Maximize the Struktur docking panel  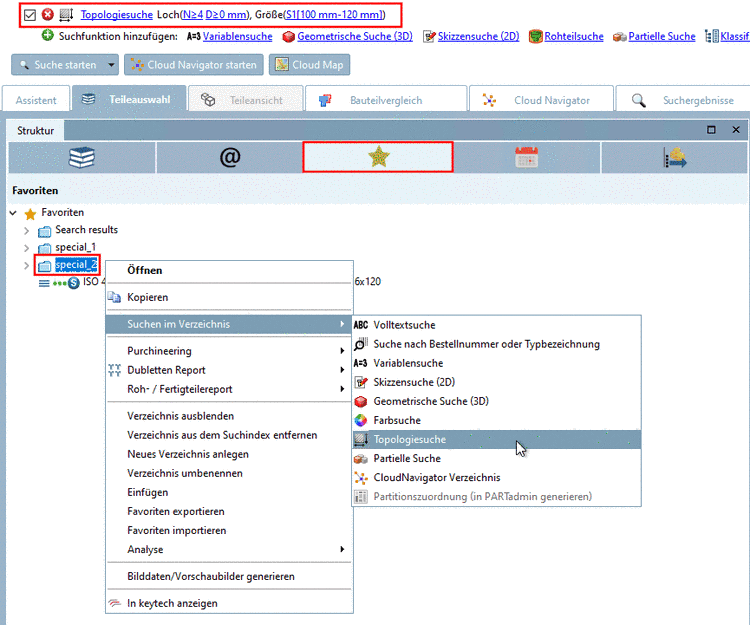(x=711, y=130)
